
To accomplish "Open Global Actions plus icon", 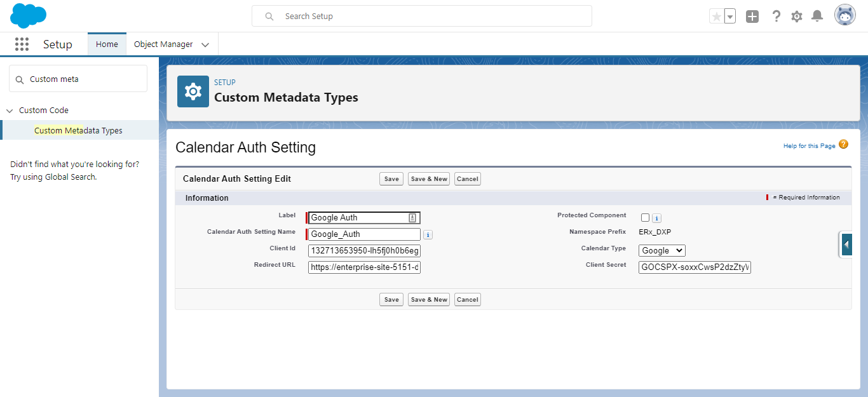I will tap(752, 17).
